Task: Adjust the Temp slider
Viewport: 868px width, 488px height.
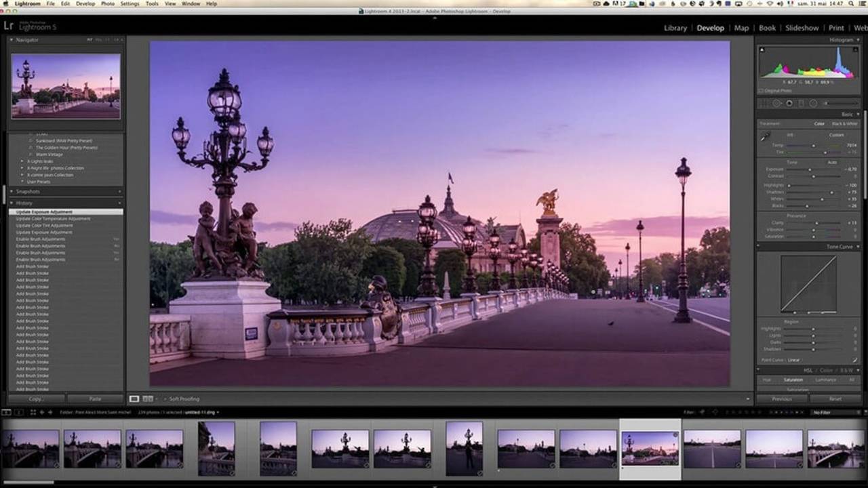Action: pos(814,145)
